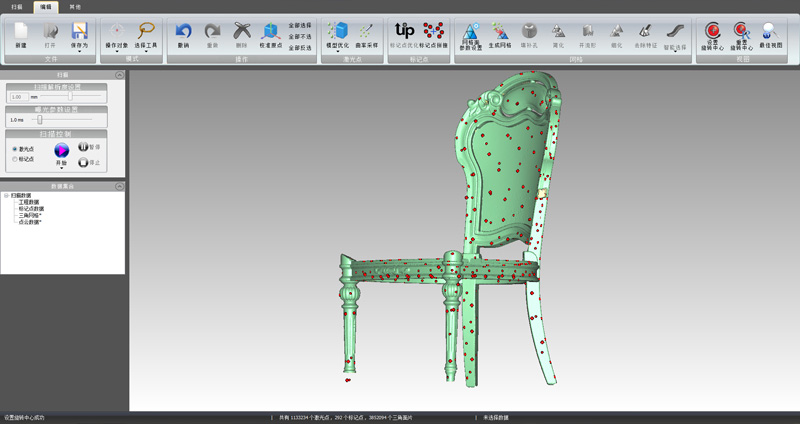Click the 全部反选 (Invert Selection) button
Image resolution: width=800 pixels, height=424 pixels.
pos(299,47)
